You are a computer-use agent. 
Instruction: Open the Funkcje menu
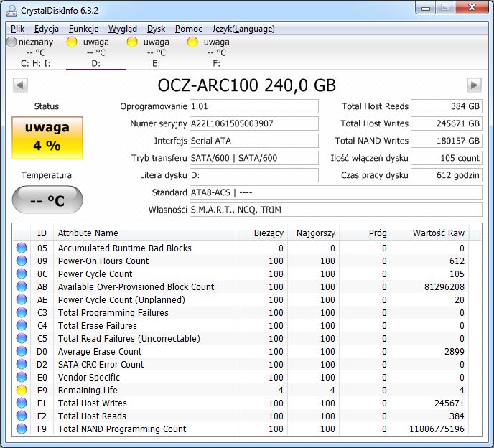click(x=84, y=29)
